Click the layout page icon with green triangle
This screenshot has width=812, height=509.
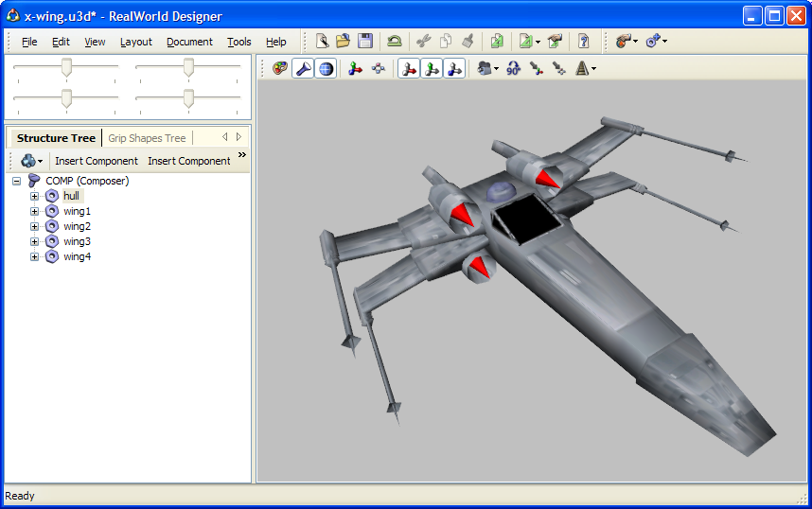pos(525,41)
